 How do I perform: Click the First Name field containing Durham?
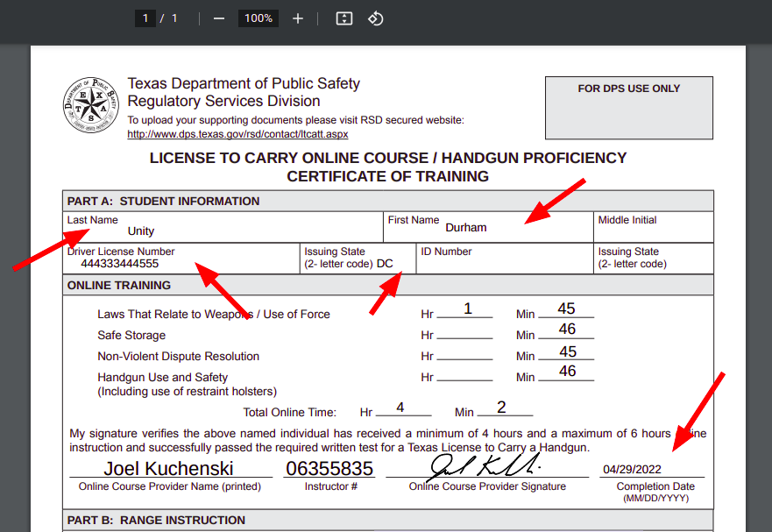point(488,227)
